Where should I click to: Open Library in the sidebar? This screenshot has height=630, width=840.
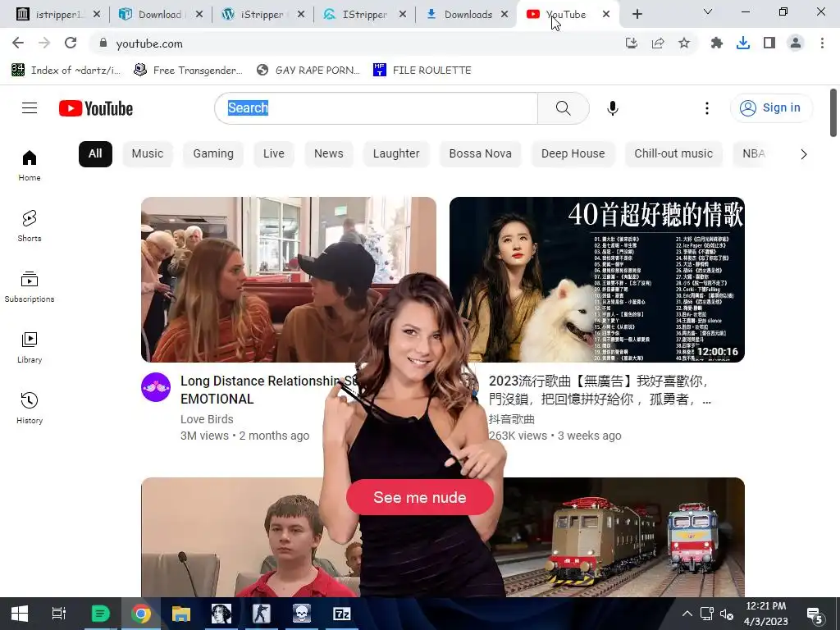pyautogui.click(x=30, y=347)
